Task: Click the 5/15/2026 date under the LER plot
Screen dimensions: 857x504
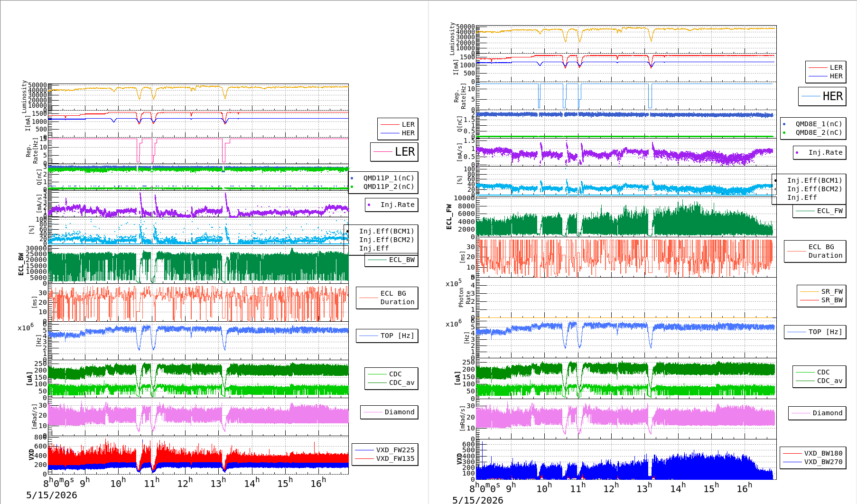Action: (51, 495)
